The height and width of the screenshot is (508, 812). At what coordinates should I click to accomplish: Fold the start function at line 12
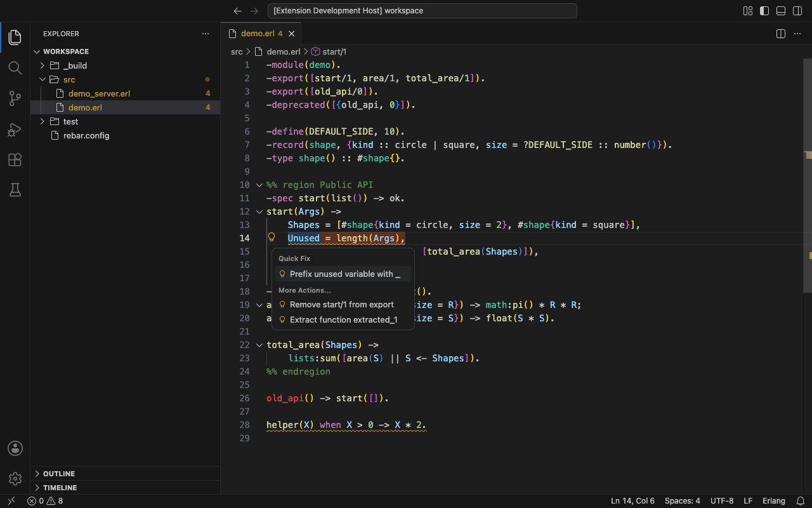coord(259,211)
